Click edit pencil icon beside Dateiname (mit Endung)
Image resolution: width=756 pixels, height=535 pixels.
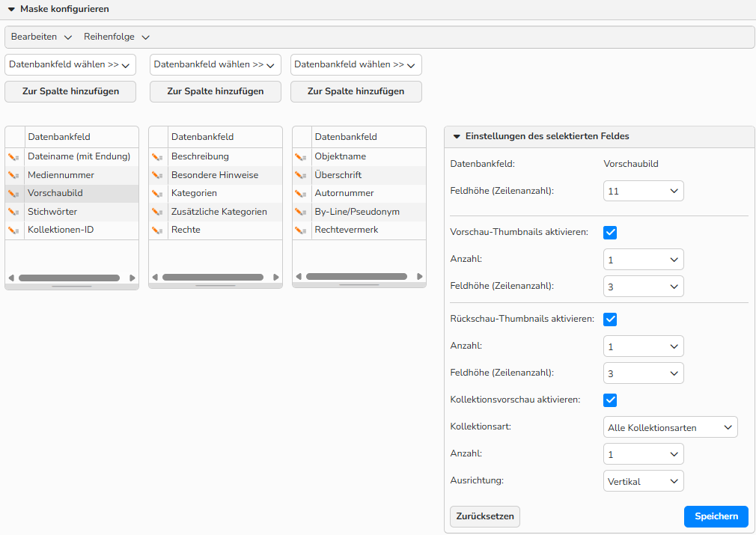coord(13,157)
